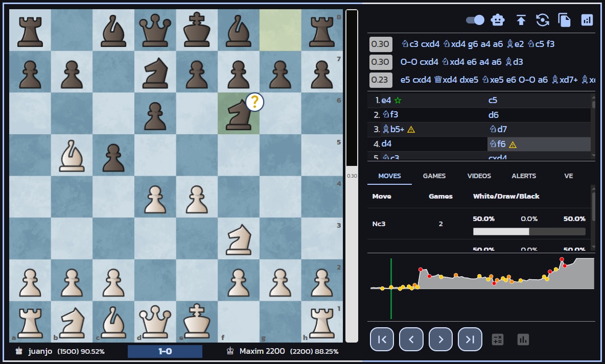This screenshot has height=364, width=605.
Task: Click the engine bot icon
Action: coord(498,20)
